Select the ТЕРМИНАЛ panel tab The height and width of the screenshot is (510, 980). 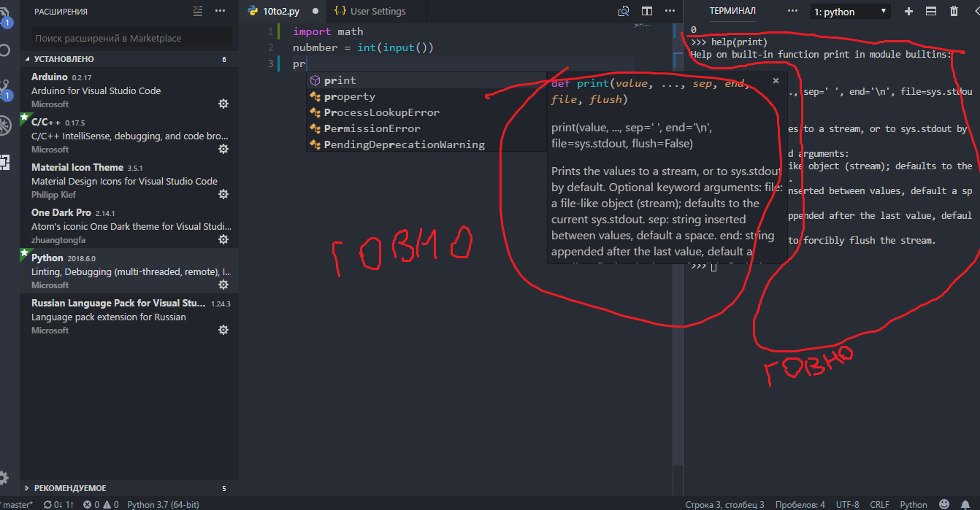(x=732, y=11)
